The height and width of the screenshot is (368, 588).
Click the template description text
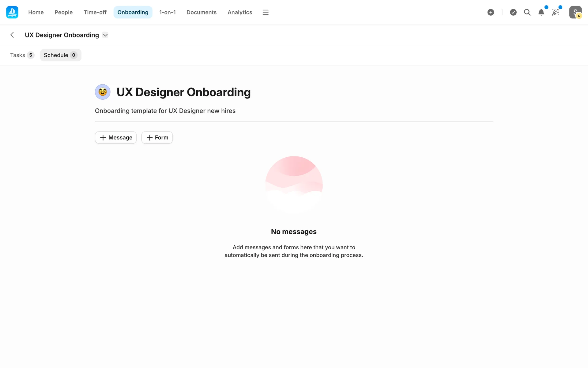165,111
